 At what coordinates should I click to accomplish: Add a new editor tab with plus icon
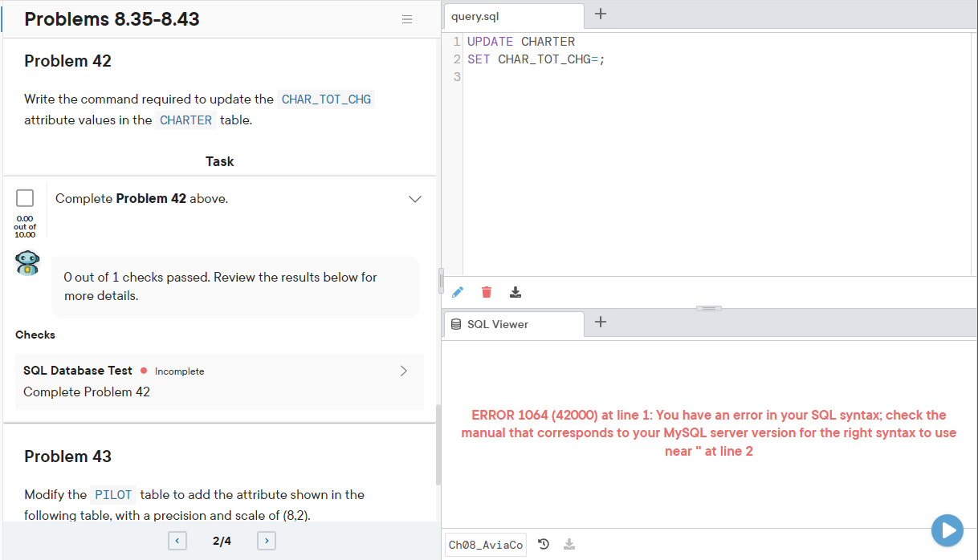tap(601, 14)
